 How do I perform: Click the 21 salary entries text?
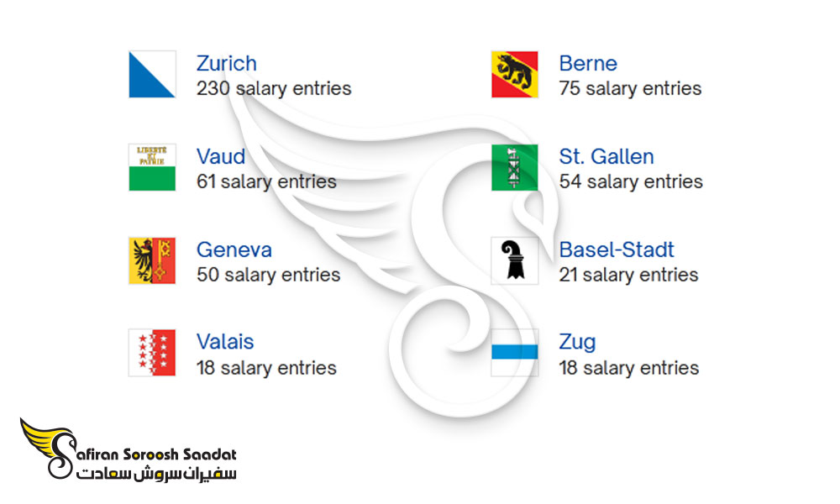click(x=628, y=275)
